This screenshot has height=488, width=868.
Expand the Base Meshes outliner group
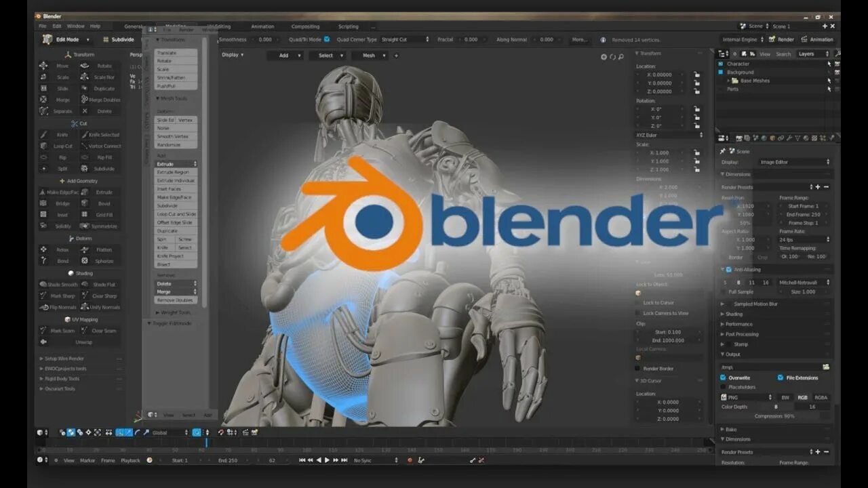click(728, 81)
